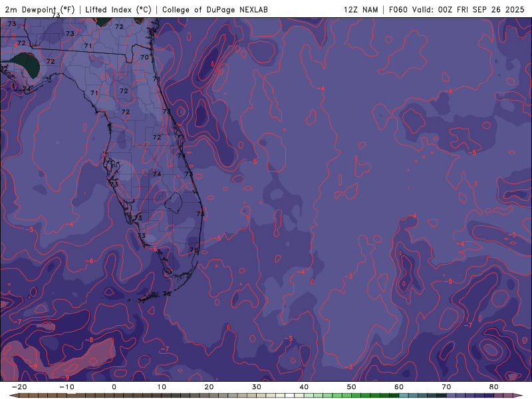Click the 'Lifted Index (°C)' header label

tap(118, 9)
